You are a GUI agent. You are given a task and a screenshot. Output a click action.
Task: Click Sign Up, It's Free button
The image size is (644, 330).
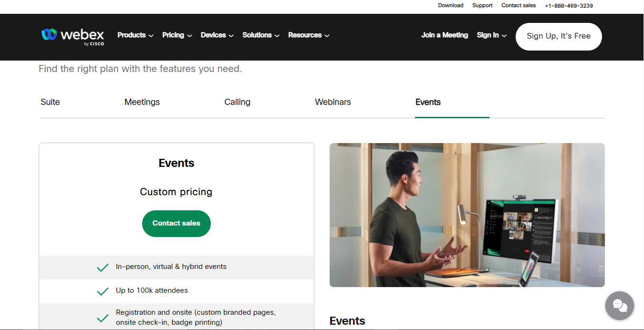point(559,37)
